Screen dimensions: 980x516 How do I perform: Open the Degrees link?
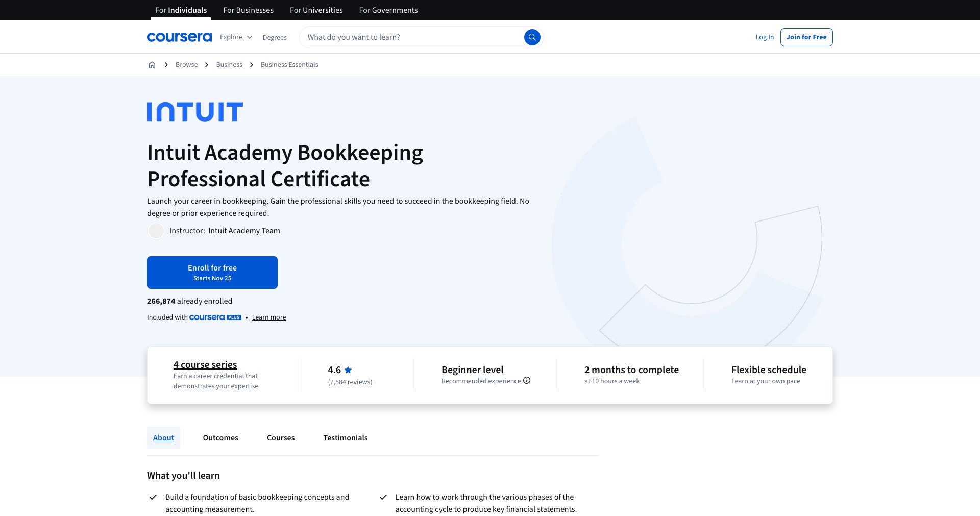275,38
